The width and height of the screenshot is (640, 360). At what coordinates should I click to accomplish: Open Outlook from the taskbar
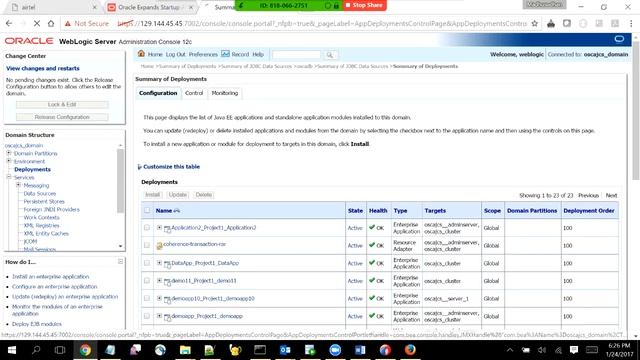[x=285, y=350]
